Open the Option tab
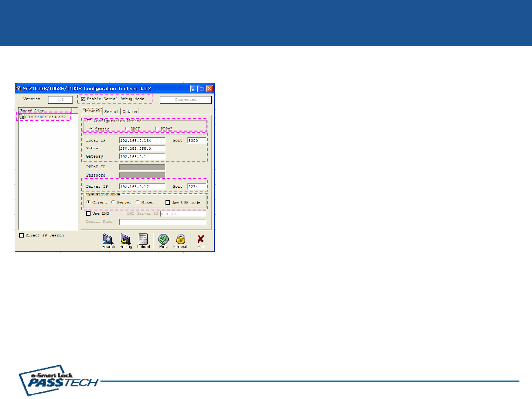532x399 pixels. [130, 111]
